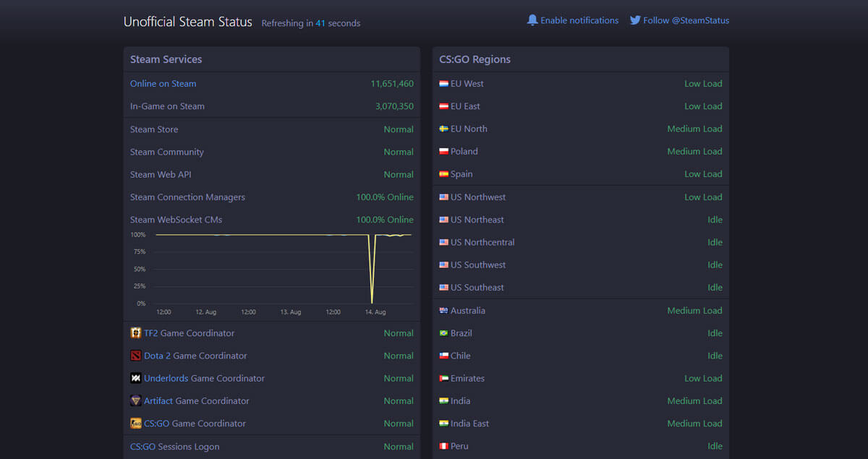
Task: Click the CS:GO Game Coordinator icon
Action: coord(136,424)
